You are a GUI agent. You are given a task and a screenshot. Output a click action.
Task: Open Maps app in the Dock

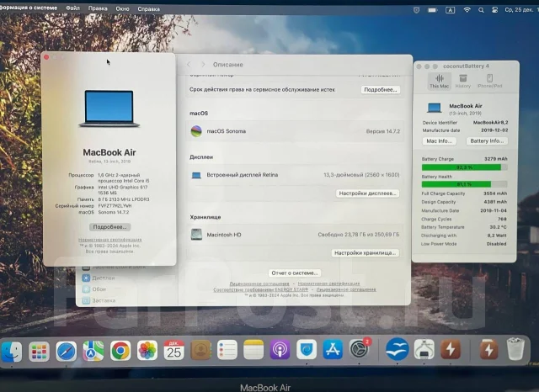click(93, 351)
